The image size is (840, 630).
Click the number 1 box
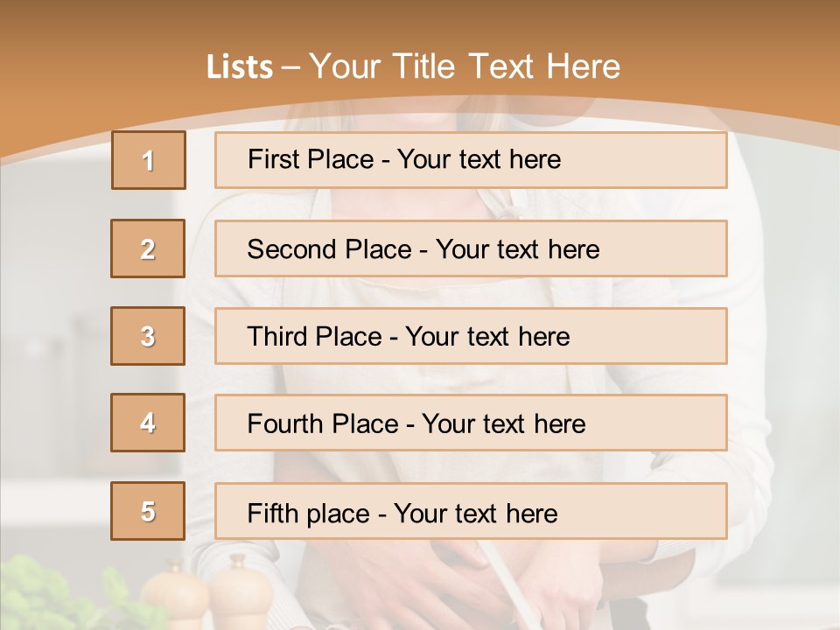point(149,160)
